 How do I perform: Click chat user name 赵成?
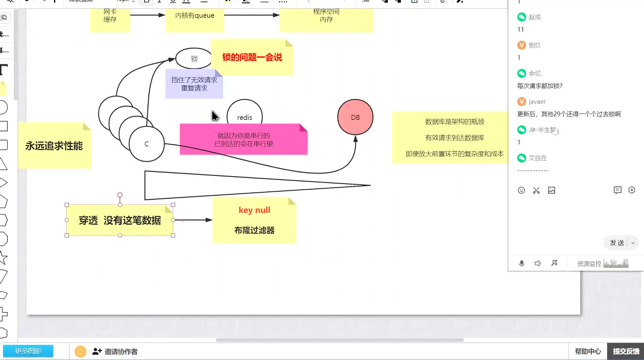point(535,17)
